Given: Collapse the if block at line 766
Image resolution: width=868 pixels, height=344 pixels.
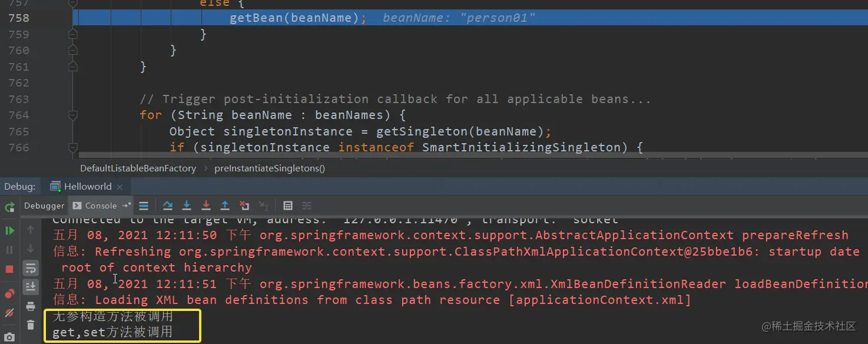Looking at the screenshot, I should [73, 147].
